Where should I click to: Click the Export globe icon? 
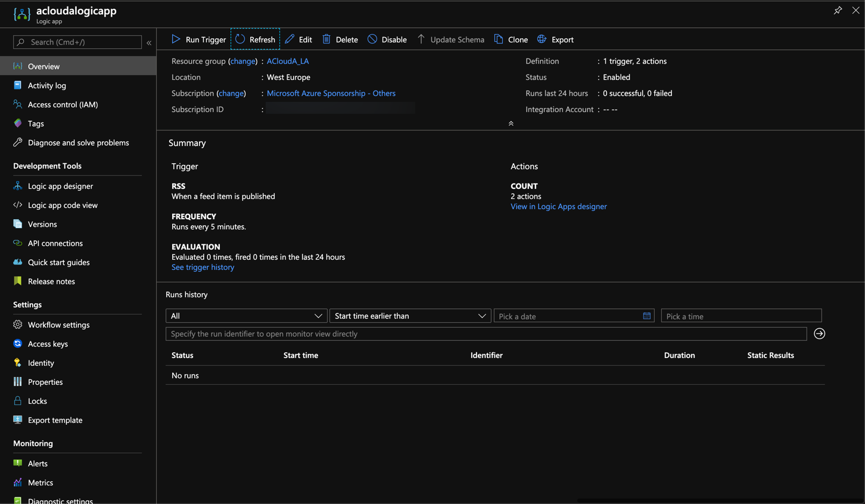542,39
